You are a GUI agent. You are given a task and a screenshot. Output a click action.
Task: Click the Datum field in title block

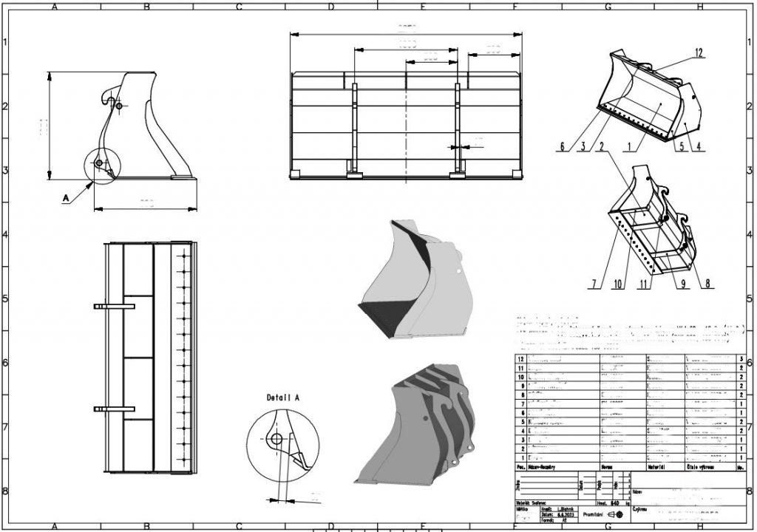coord(559,514)
